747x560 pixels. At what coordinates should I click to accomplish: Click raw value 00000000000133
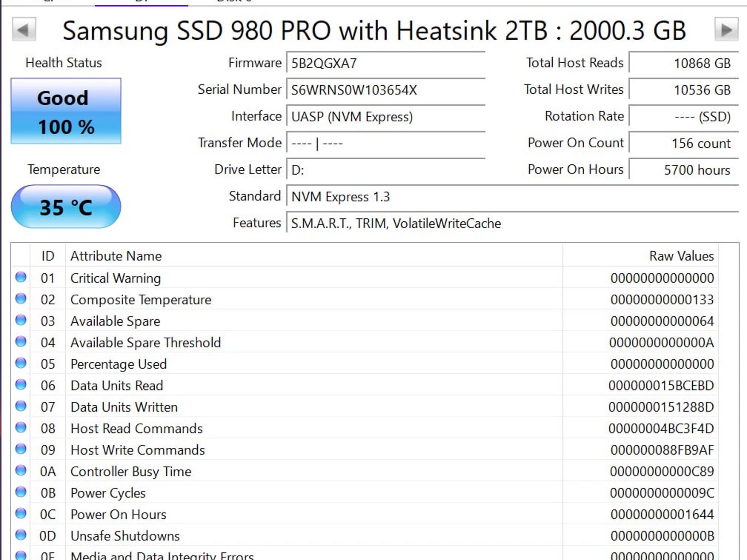pos(662,300)
